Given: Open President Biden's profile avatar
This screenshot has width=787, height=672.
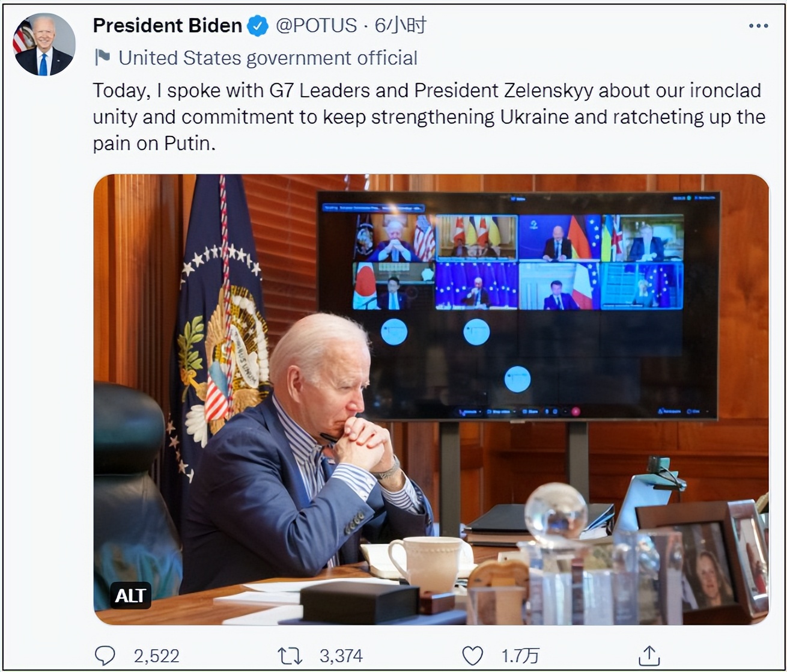Looking at the screenshot, I should (44, 44).
